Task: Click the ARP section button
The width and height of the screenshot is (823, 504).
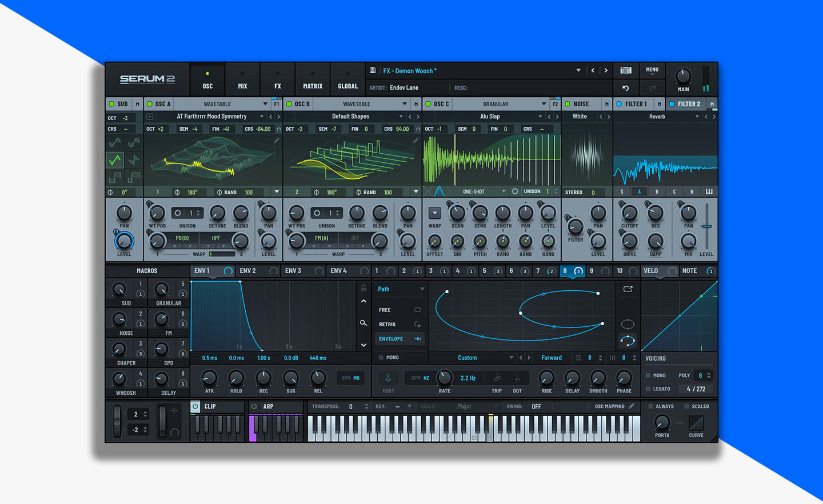Action: [x=275, y=406]
